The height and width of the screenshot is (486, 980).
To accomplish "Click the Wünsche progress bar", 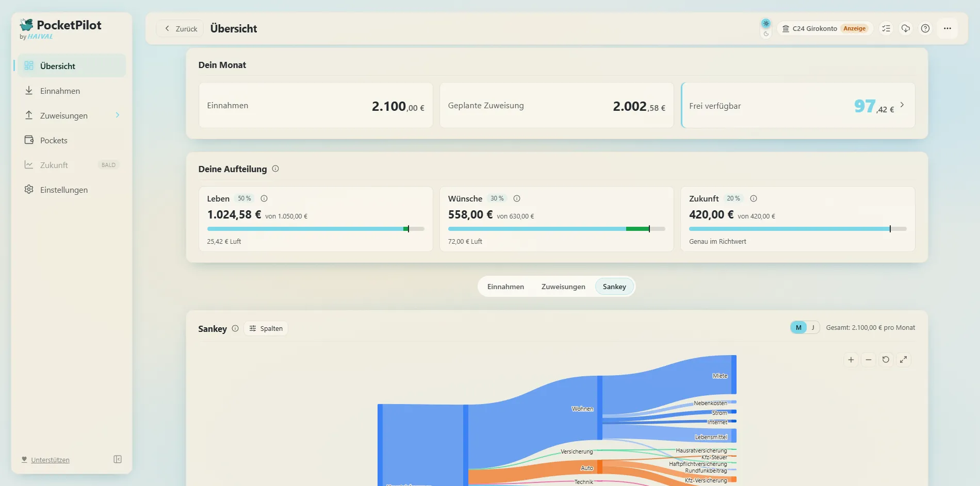I will pyautogui.click(x=557, y=229).
